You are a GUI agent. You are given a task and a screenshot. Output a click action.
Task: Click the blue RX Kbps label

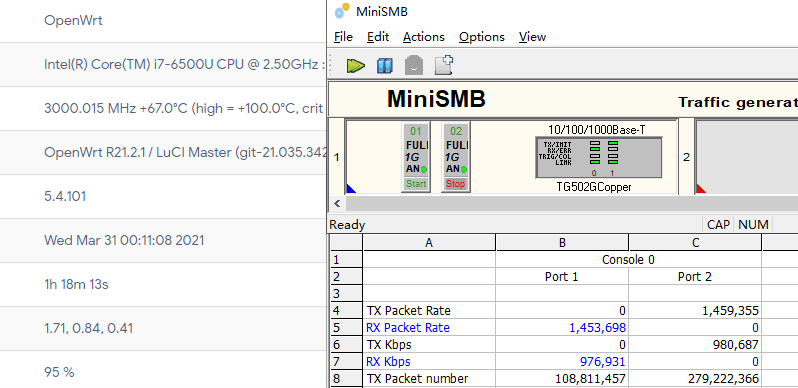pyautogui.click(x=388, y=362)
